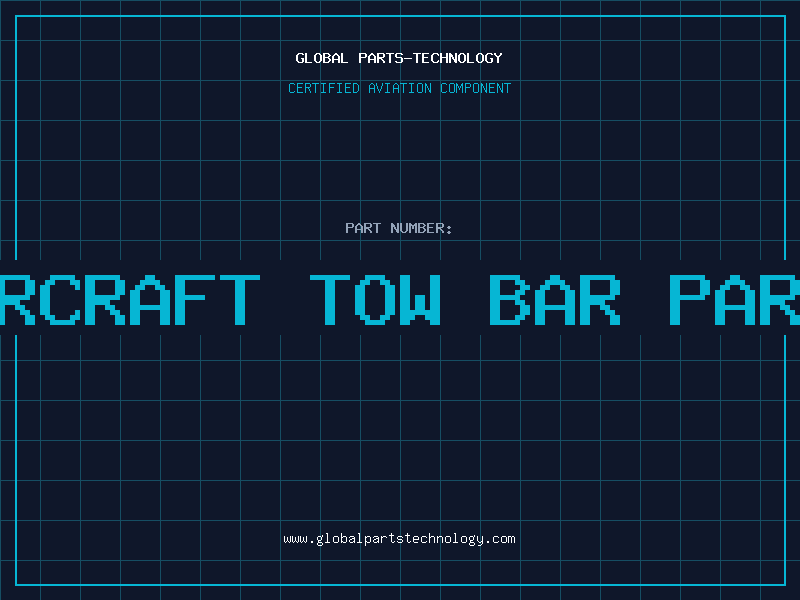Click the letter W in the banner's TOW

tap(420, 300)
